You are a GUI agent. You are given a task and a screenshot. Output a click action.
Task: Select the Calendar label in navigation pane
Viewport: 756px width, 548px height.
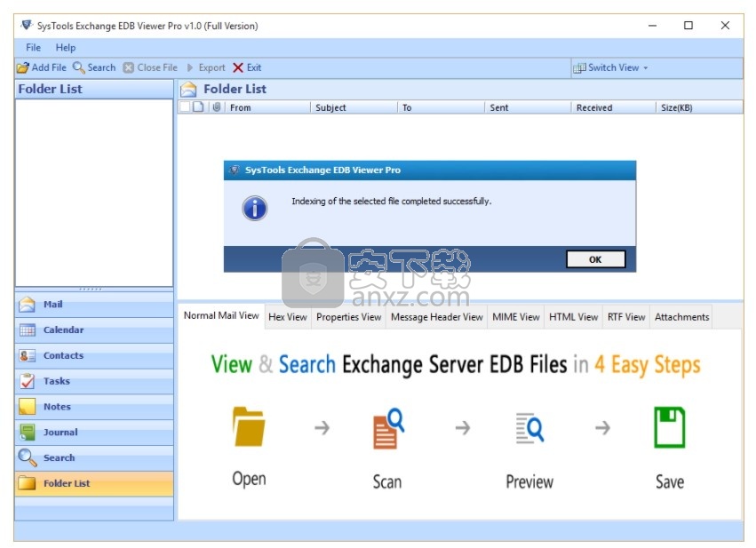tap(64, 330)
